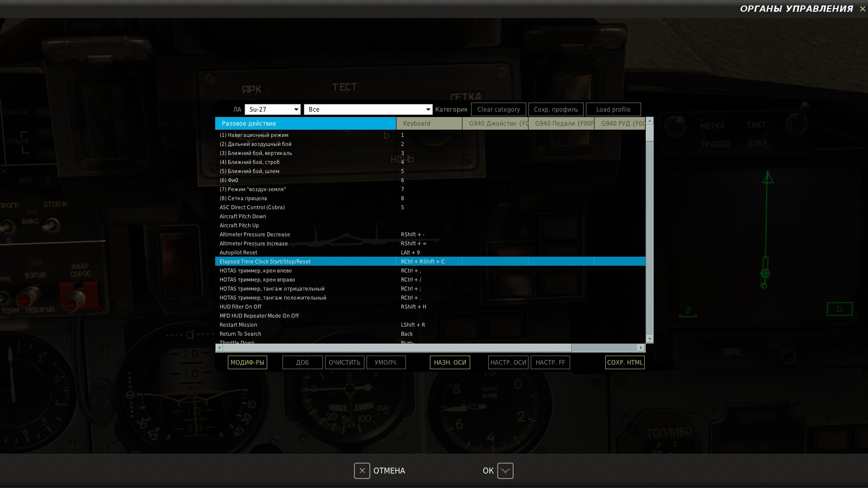
Task: Click the RShift + H keyboard binding cell
Action: (429, 307)
